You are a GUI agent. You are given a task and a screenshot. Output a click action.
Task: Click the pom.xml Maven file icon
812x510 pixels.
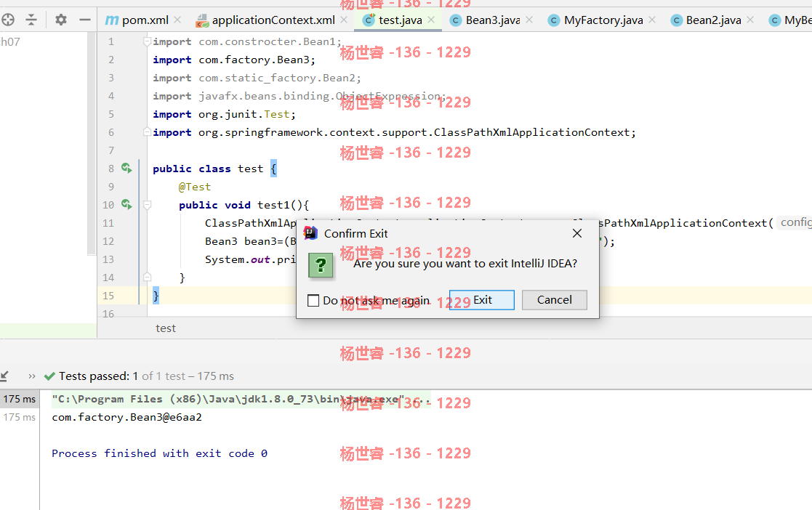[x=111, y=20]
